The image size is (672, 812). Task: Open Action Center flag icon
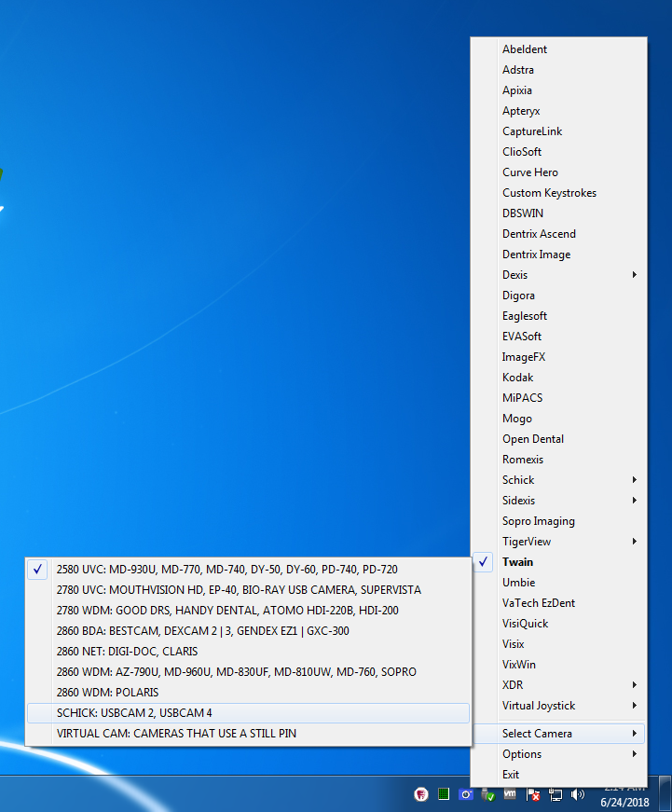tap(533, 794)
